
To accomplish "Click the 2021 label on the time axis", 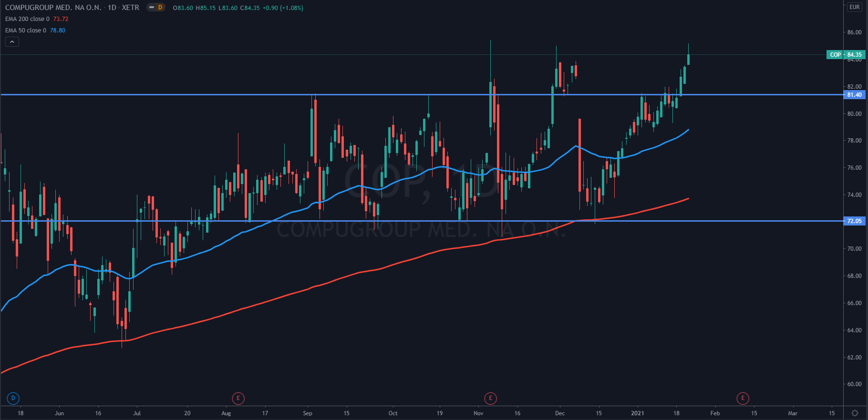I will point(638,413).
